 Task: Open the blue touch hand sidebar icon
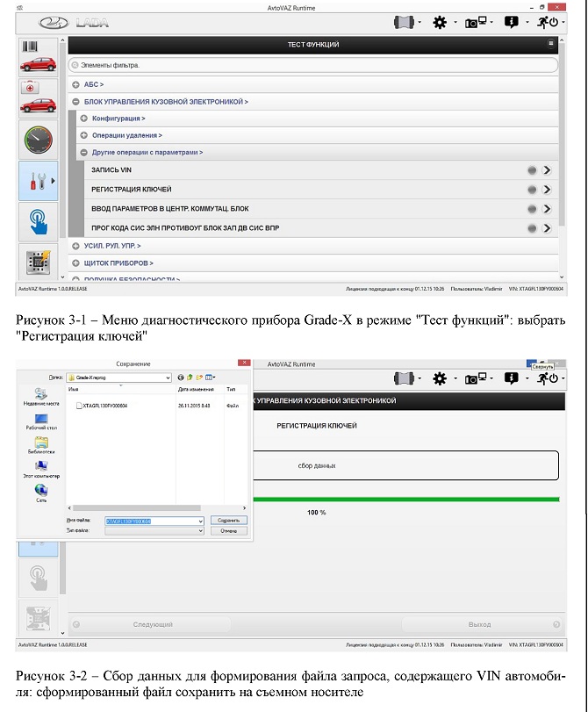[x=38, y=221]
